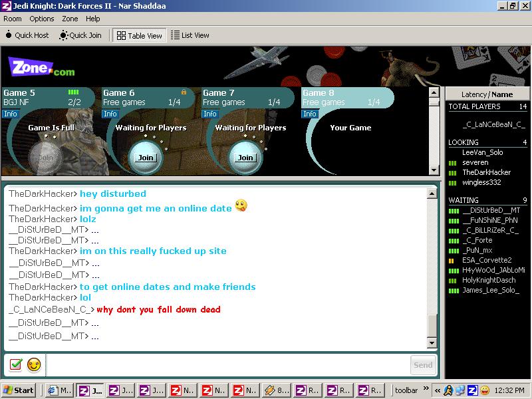Select player TheDarkHacker in player list
This screenshot has width=532, height=399.
486,172
